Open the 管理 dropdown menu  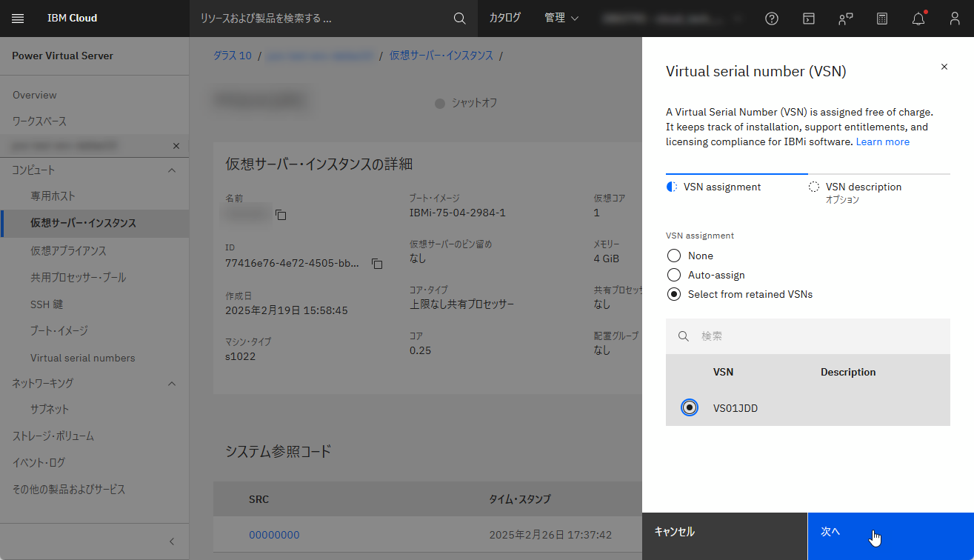pos(561,19)
